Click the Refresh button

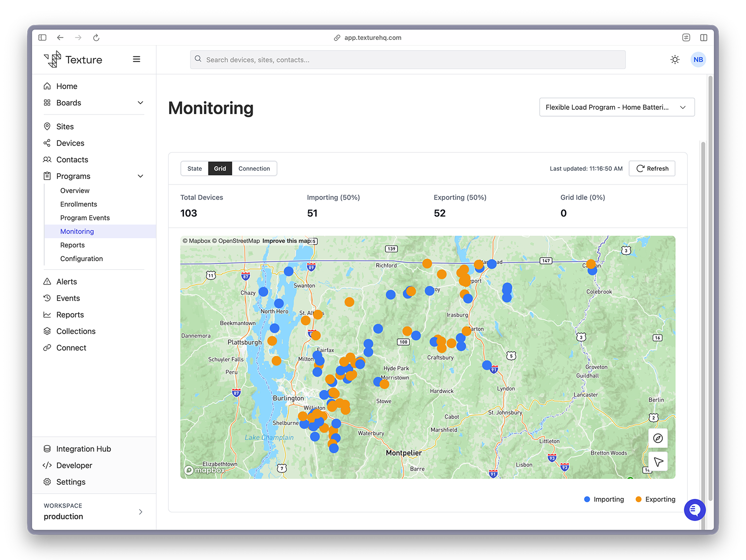652,168
